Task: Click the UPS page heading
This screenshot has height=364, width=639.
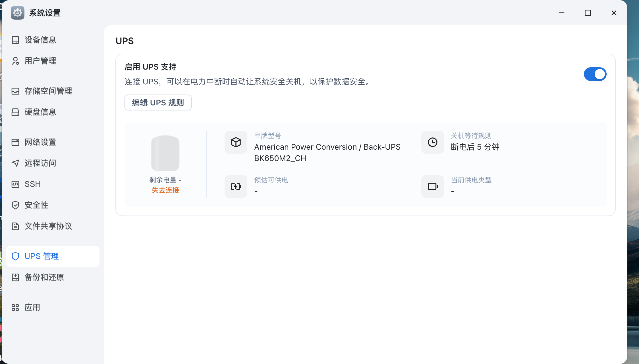Action: (125, 41)
